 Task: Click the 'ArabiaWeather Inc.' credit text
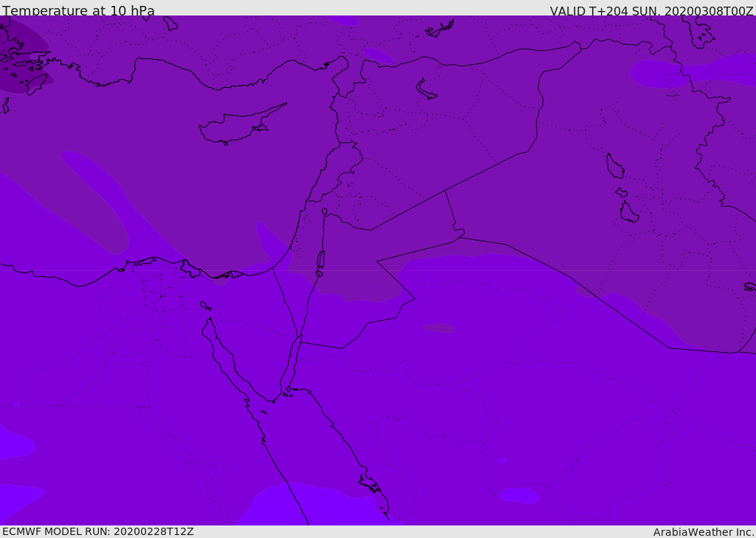coord(704,532)
